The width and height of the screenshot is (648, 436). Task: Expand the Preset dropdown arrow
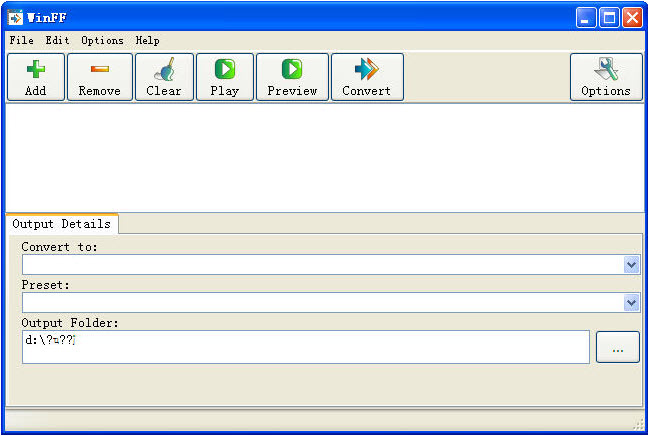pos(631,303)
